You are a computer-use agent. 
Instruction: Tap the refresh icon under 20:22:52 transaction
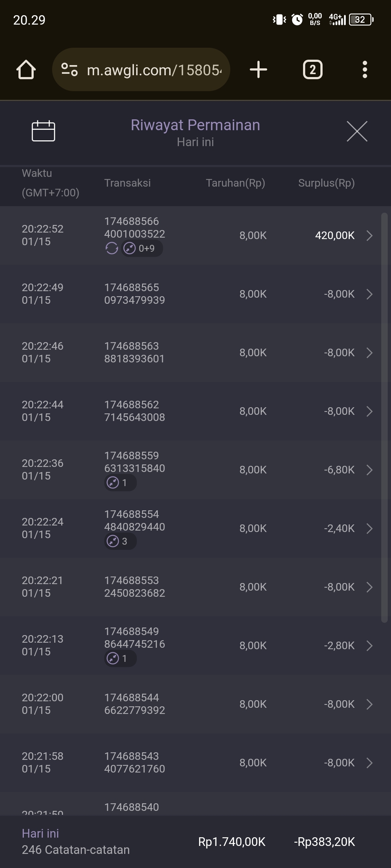(112, 248)
